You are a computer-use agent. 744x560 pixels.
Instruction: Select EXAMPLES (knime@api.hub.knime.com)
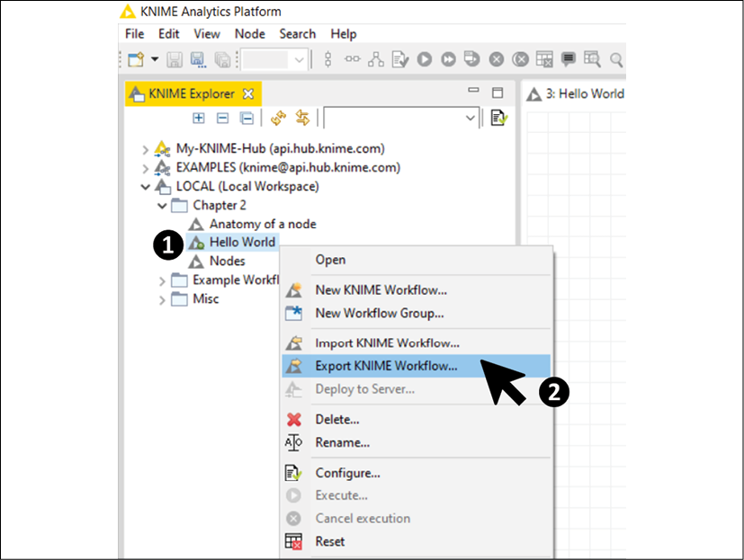coord(288,168)
